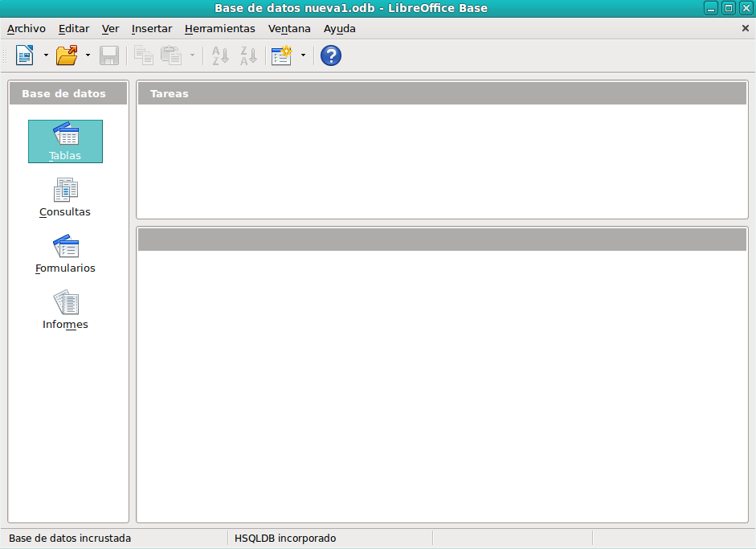Close the document with menu bar X
The image size is (756, 549).
coord(745,28)
